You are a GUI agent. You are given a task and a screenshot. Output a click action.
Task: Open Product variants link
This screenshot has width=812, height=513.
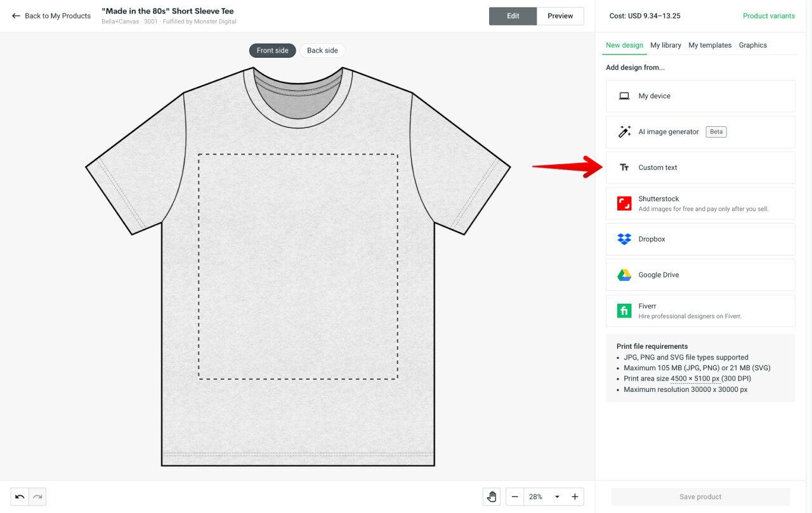click(769, 16)
